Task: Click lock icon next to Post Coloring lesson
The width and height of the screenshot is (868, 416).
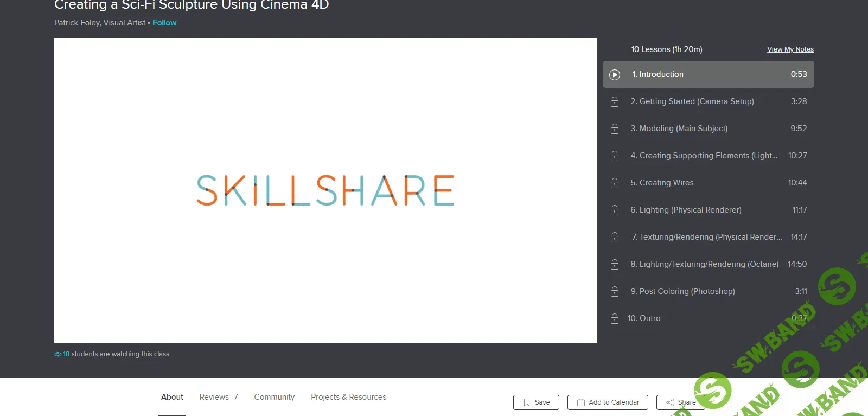Action: click(615, 291)
